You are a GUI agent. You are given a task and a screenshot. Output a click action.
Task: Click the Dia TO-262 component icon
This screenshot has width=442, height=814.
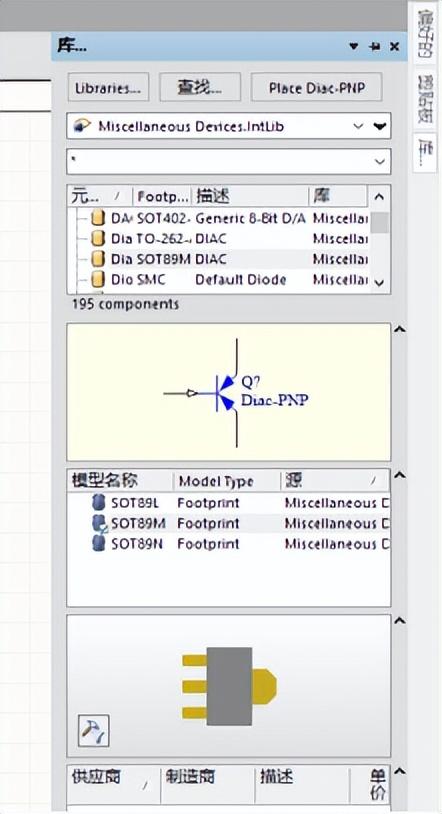[97, 239]
